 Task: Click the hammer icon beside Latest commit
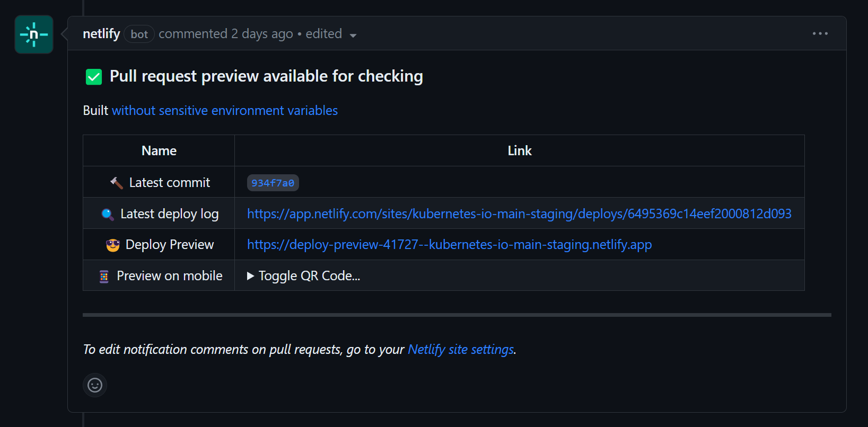[117, 183]
